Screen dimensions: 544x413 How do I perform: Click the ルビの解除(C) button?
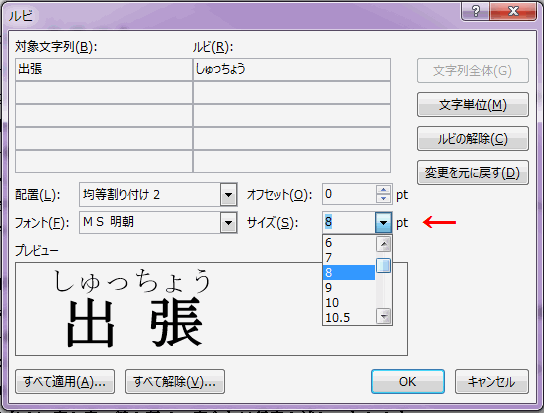click(x=473, y=138)
